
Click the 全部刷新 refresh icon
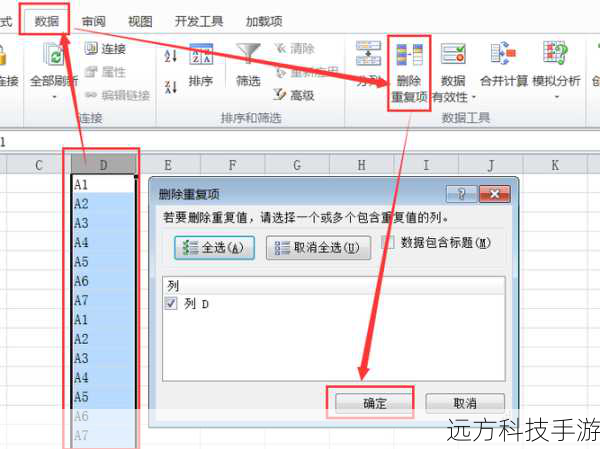pyautogui.click(x=54, y=54)
